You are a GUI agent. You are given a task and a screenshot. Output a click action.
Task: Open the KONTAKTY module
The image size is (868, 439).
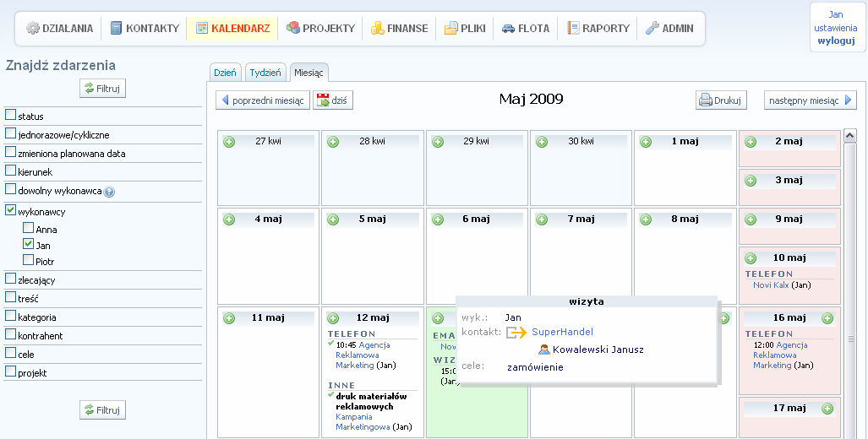[x=145, y=28]
